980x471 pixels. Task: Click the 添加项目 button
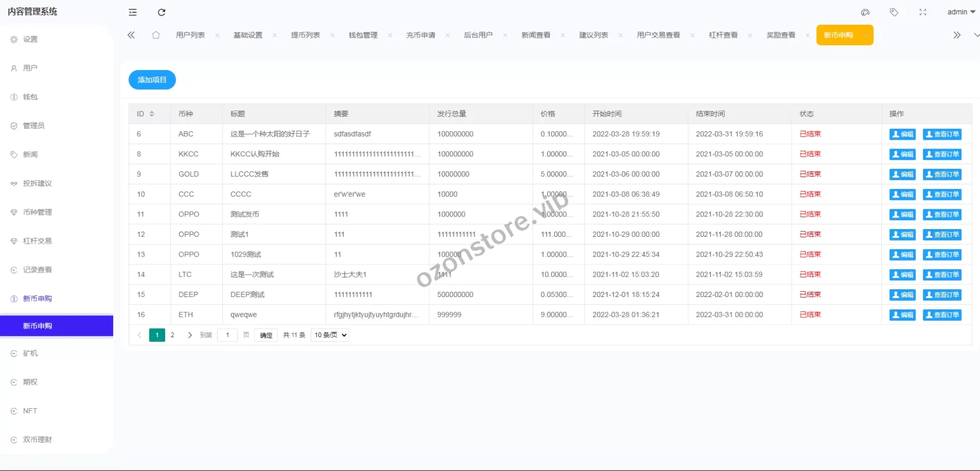(152, 80)
